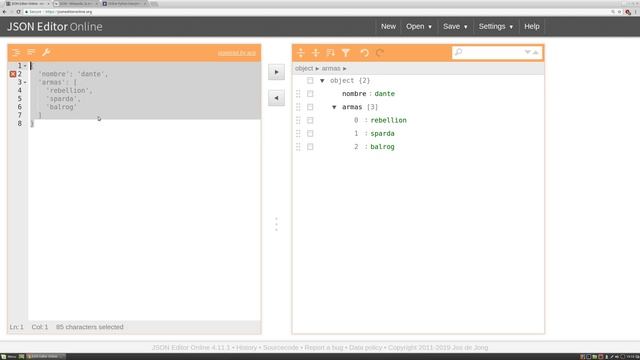Edit the value dante

384,94
